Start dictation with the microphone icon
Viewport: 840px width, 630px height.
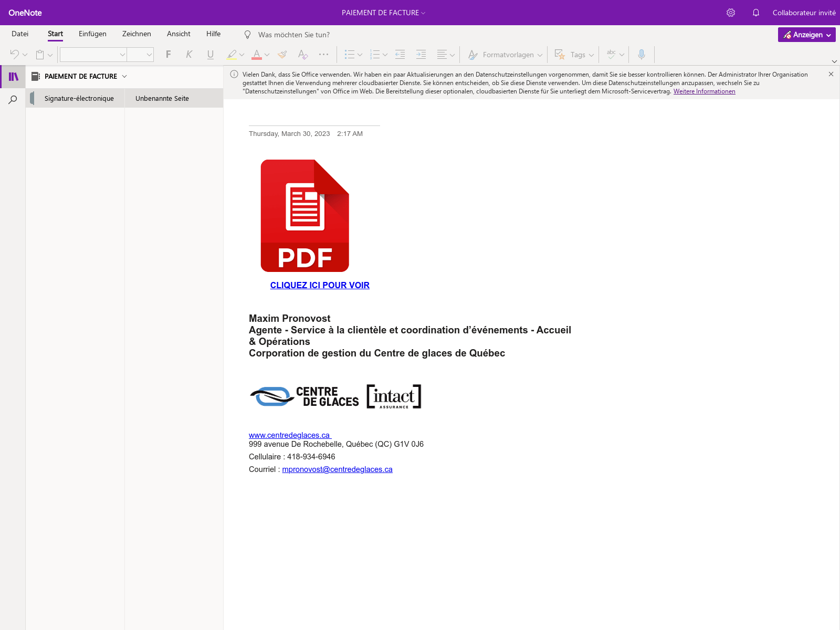coord(642,54)
